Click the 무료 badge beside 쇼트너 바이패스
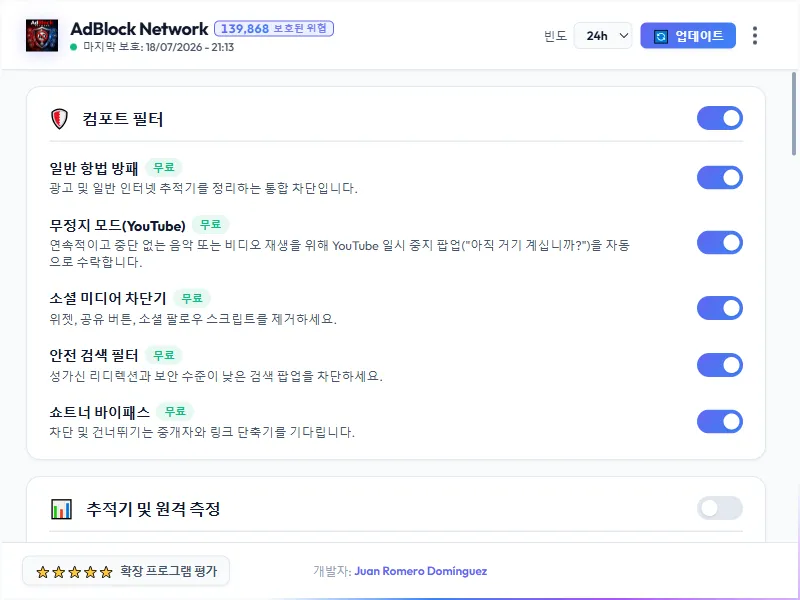 175,411
